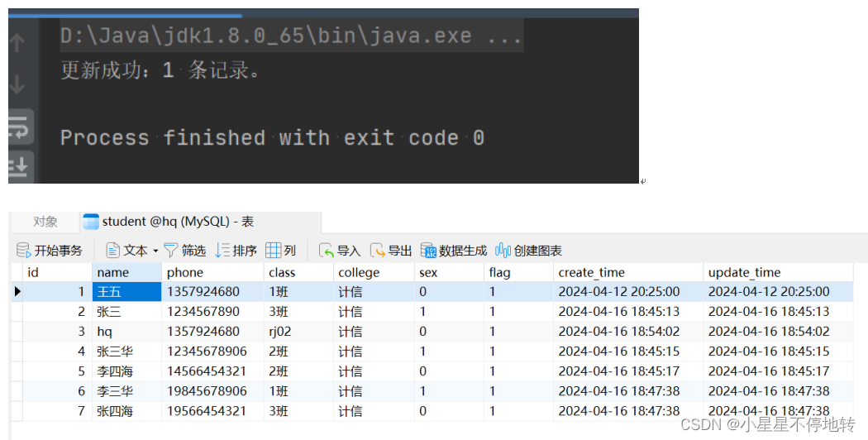The height and width of the screenshot is (440, 868).
Task: Click current-row marker arrow beside row 1
Action: point(17,291)
